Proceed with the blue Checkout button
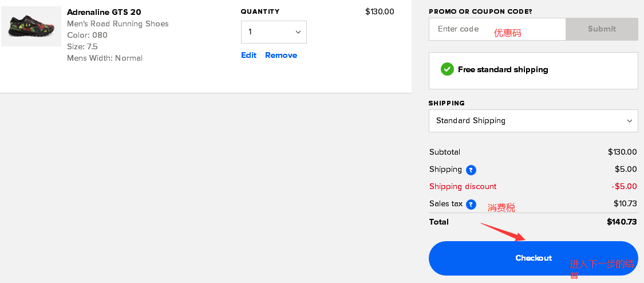Screen dimensions: 644x283 533,258
